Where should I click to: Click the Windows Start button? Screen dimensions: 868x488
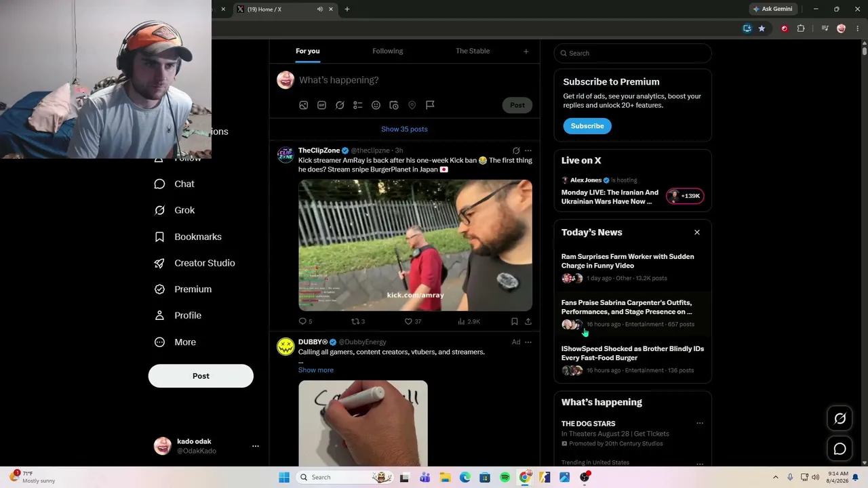284,477
